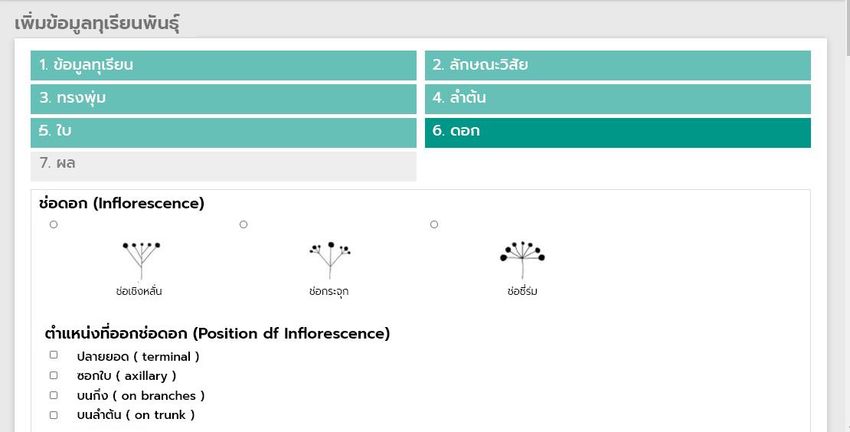Click the ช่อซี่ร่ม label text
The width and height of the screenshot is (850, 432).
click(522, 292)
